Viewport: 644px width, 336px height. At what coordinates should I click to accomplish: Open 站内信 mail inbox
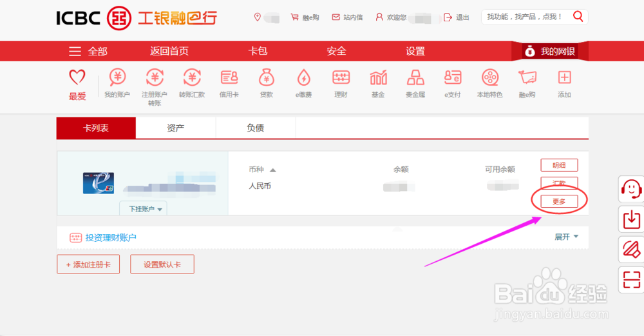(x=348, y=17)
